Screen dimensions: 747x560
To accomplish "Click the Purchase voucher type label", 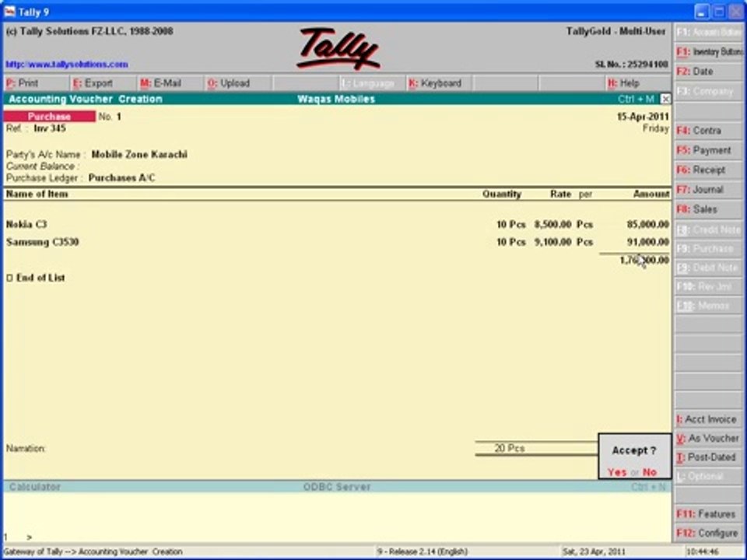I will click(49, 117).
